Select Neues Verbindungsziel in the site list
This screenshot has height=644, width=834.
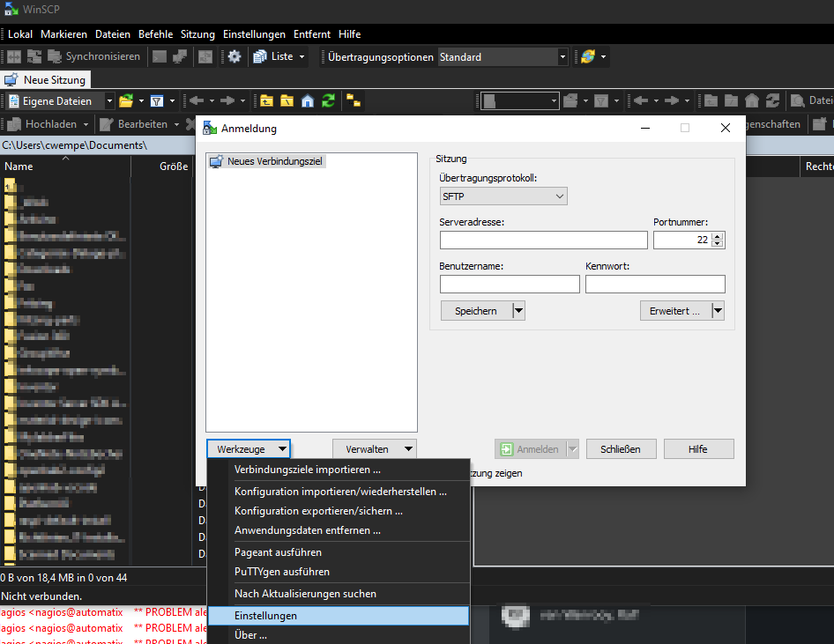pyautogui.click(x=266, y=161)
